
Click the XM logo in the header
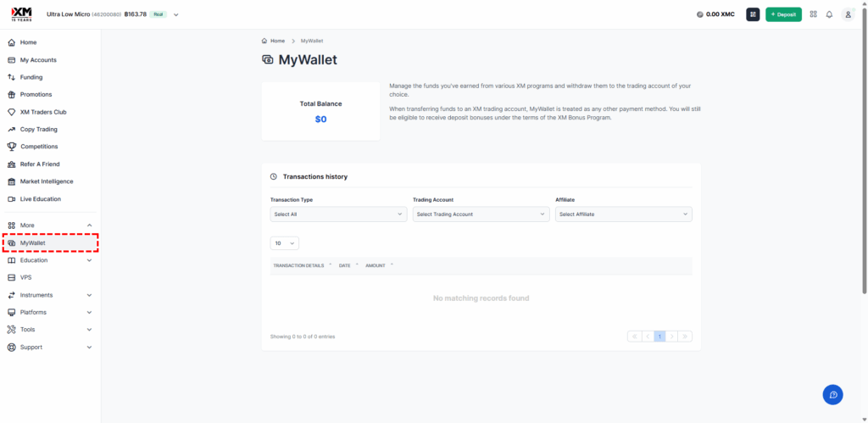(x=21, y=14)
